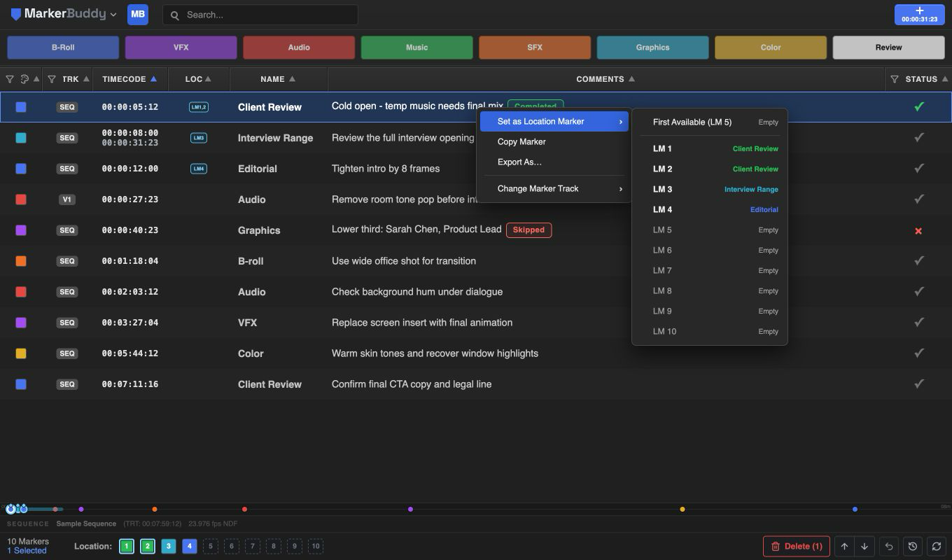Viewport: 952px width, 560px height.
Task: Click the Delete (1) button
Action: [797, 546]
